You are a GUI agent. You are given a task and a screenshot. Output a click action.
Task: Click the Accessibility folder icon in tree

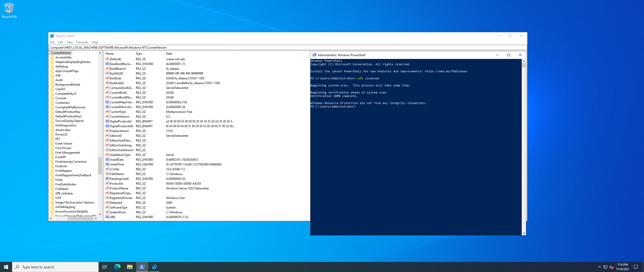(52, 57)
